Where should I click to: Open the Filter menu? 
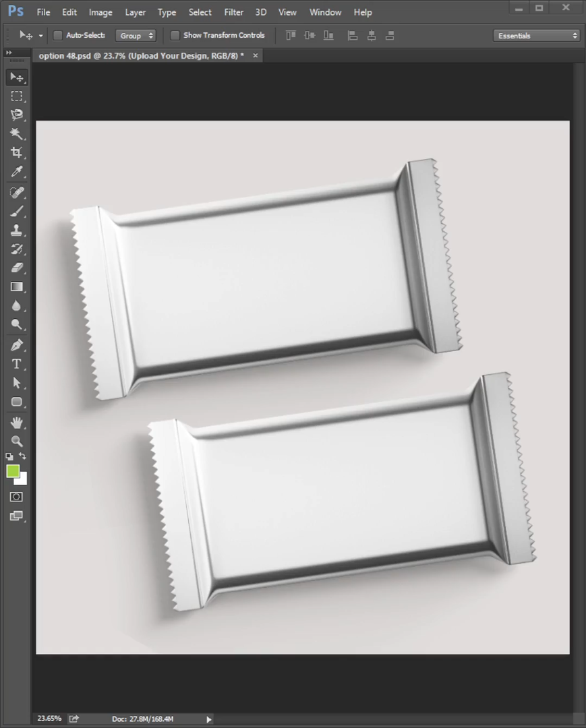[x=233, y=12]
